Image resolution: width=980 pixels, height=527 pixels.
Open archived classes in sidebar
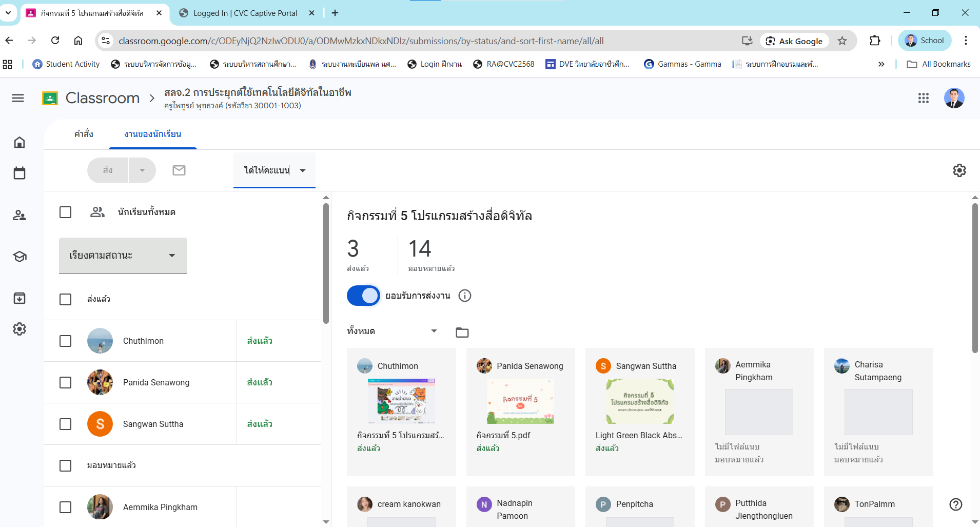[19, 298]
